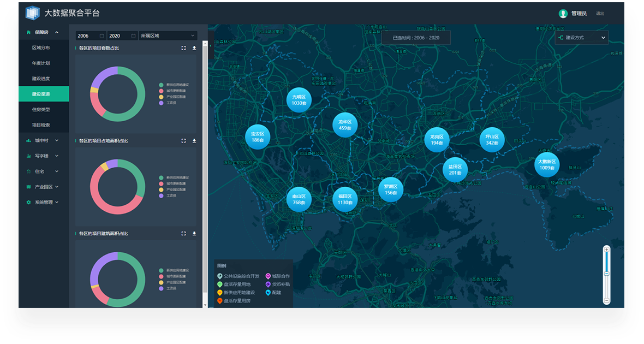
Task: Toggle 工改保 legend in 占地面积占比 chart
Action: tap(168, 195)
